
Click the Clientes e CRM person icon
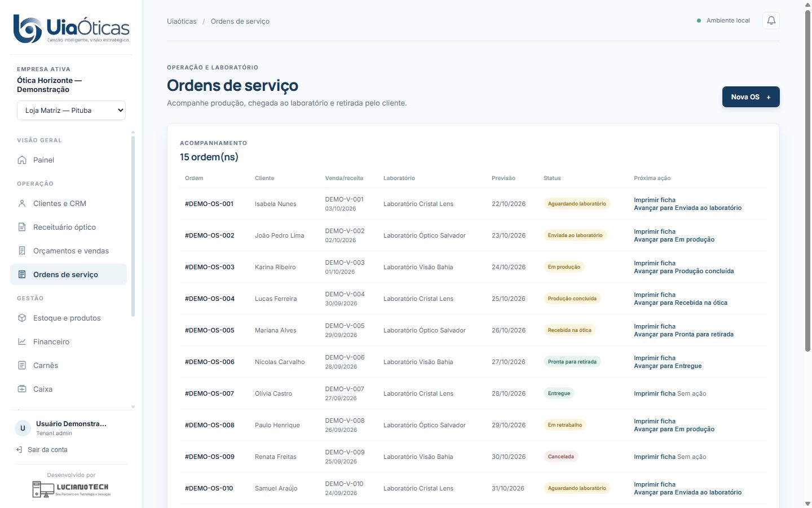point(22,204)
